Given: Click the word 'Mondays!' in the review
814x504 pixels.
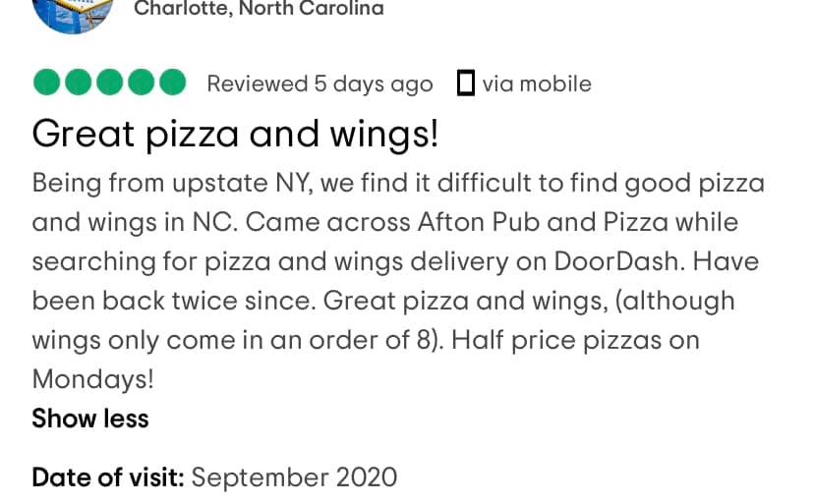Looking at the screenshot, I should pyautogui.click(x=93, y=379).
